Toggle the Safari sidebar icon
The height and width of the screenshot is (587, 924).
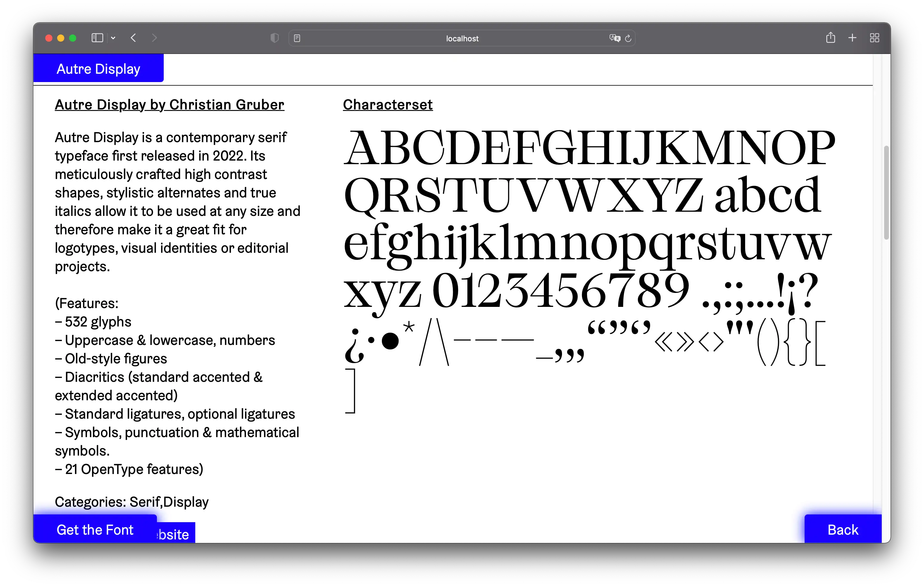(x=97, y=38)
